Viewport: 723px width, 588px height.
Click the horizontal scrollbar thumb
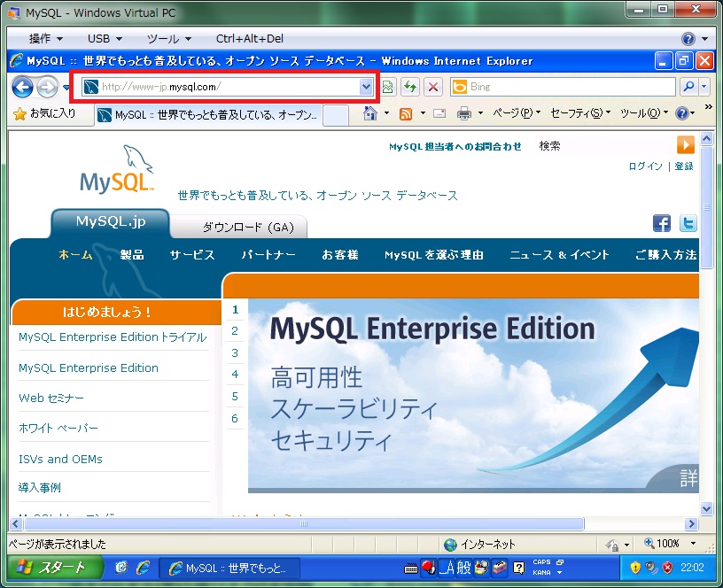tap(304, 524)
